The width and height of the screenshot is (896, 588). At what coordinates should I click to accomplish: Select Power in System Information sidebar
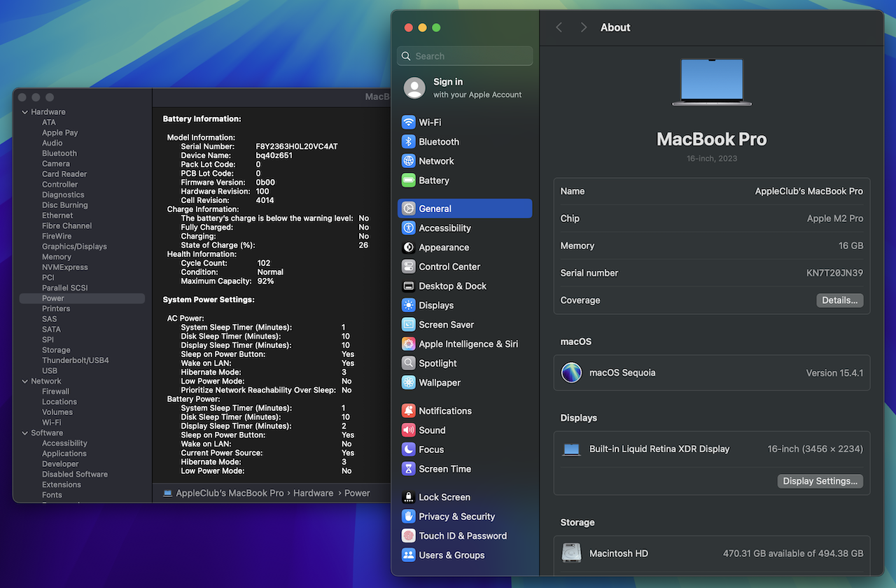click(x=82, y=298)
